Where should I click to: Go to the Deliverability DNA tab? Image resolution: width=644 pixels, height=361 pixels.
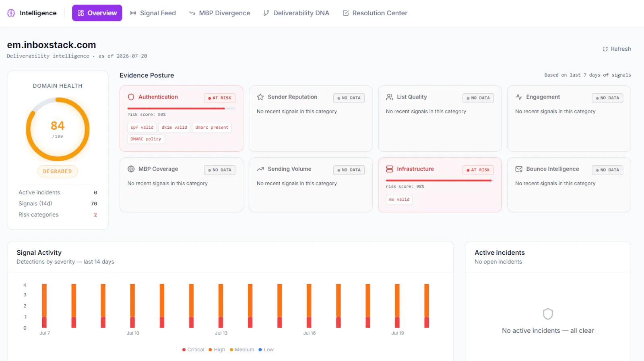pos(296,13)
